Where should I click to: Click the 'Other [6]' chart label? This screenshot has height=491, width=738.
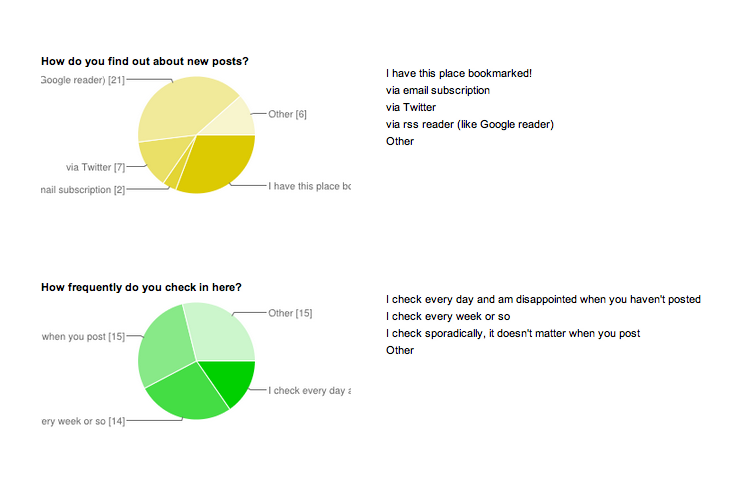pos(287,114)
